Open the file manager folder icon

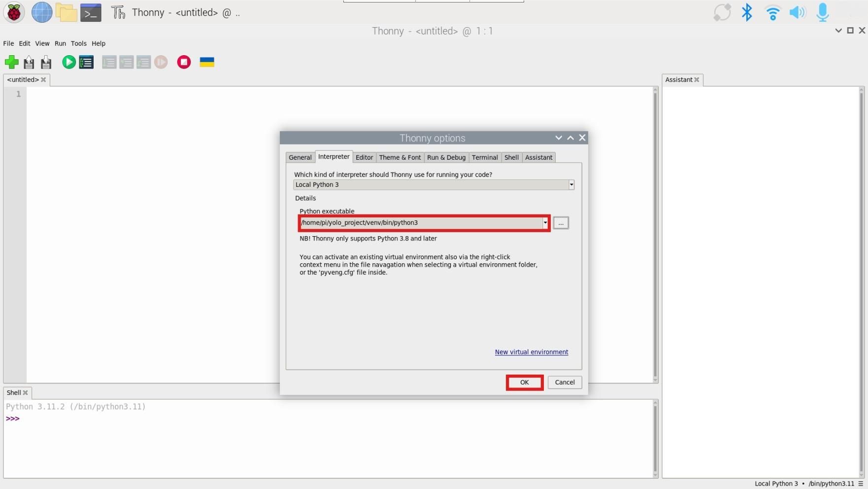click(x=67, y=12)
